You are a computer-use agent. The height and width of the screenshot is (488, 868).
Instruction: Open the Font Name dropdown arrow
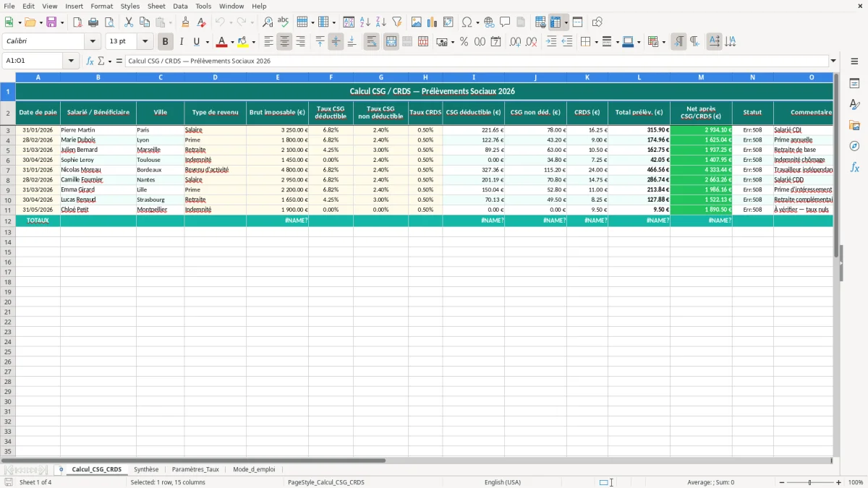coord(93,42)
